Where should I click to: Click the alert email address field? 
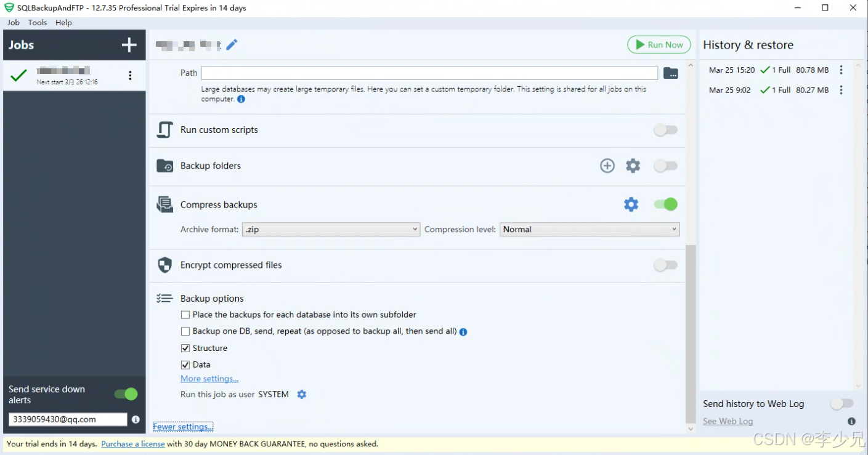pyautogui.click(x=68, y=419)
